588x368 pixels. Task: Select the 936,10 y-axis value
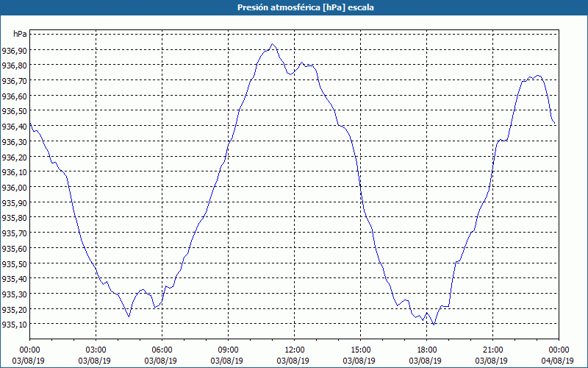(x=14, y=172)
